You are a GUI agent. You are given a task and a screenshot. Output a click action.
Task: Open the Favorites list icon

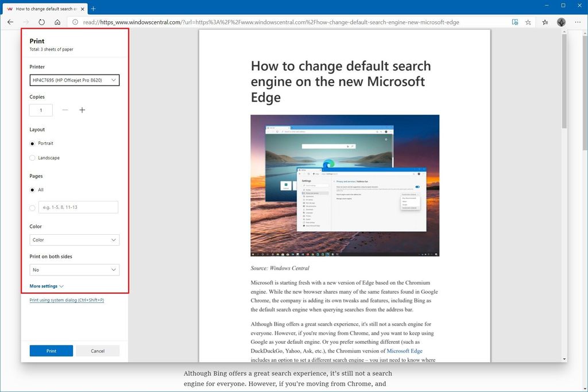tap(544, 22)
